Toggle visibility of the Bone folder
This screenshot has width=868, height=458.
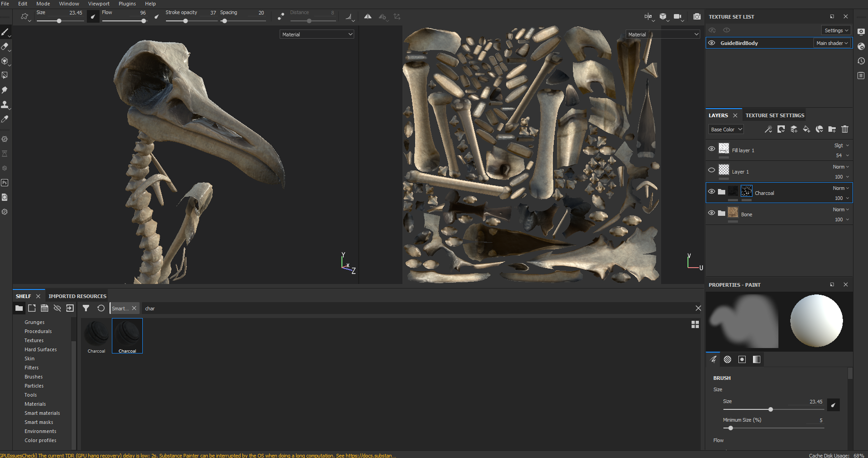tap(712, 213)
